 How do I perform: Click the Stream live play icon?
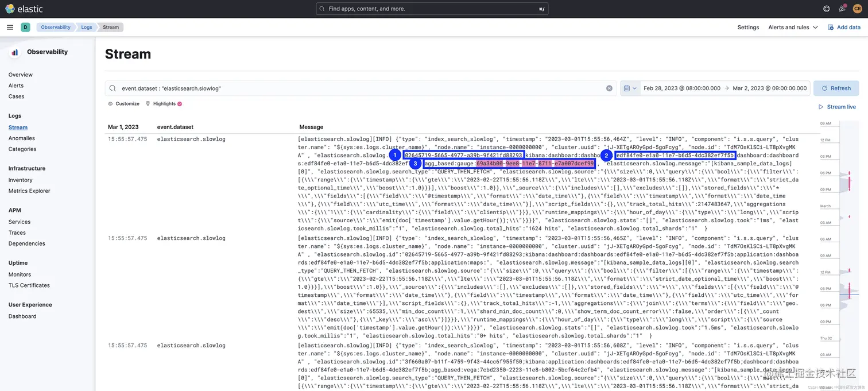coord(821,107)
